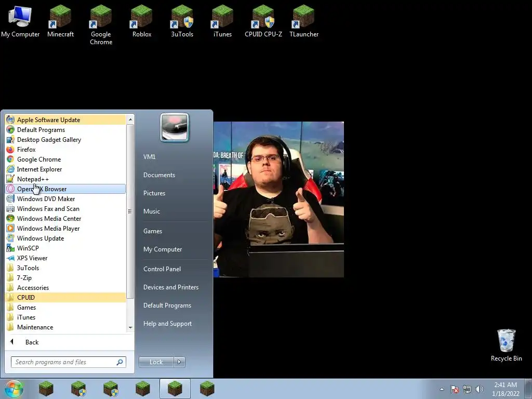The width and height of the screenshot is (532, 399).
Task: Expand the Accessories folder
Action: [65, 287]
